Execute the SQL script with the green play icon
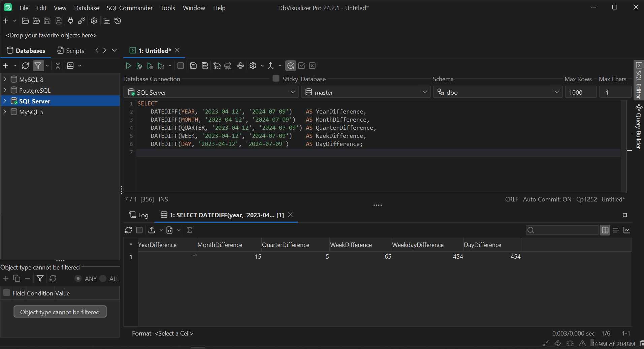The image size is (644, 349). [x=128, y=66]
